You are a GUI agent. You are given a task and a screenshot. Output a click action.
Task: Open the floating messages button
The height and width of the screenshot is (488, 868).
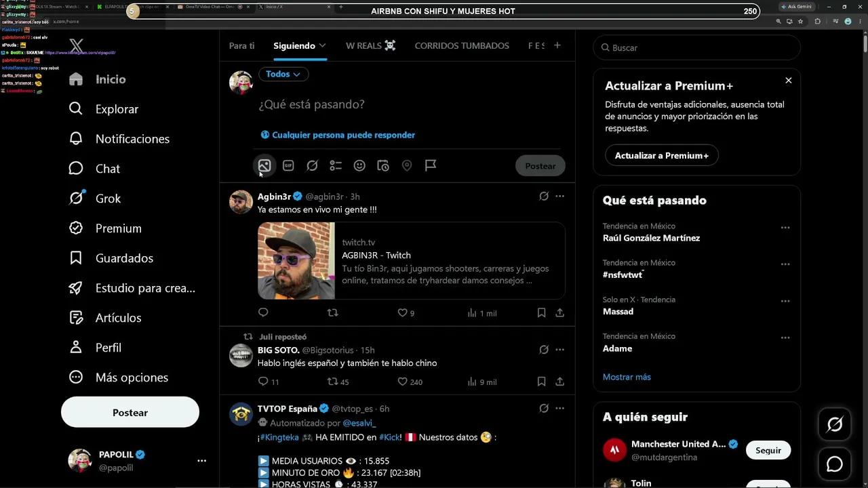point(835,464)
